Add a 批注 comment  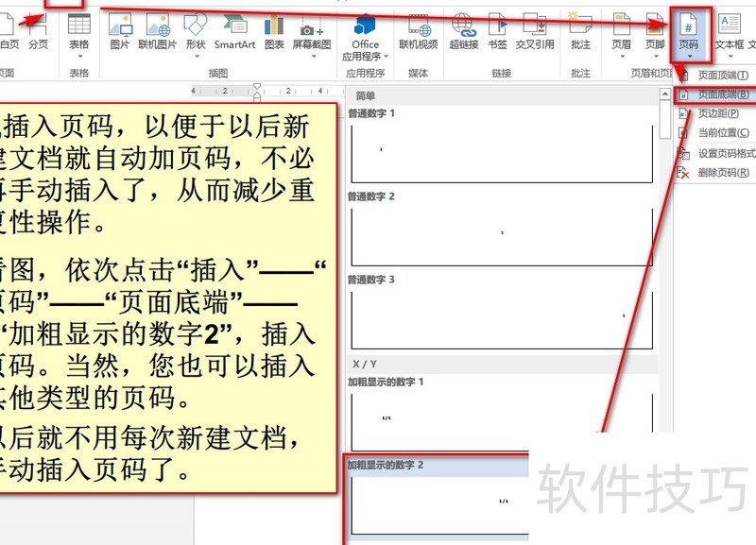point(580,32)
